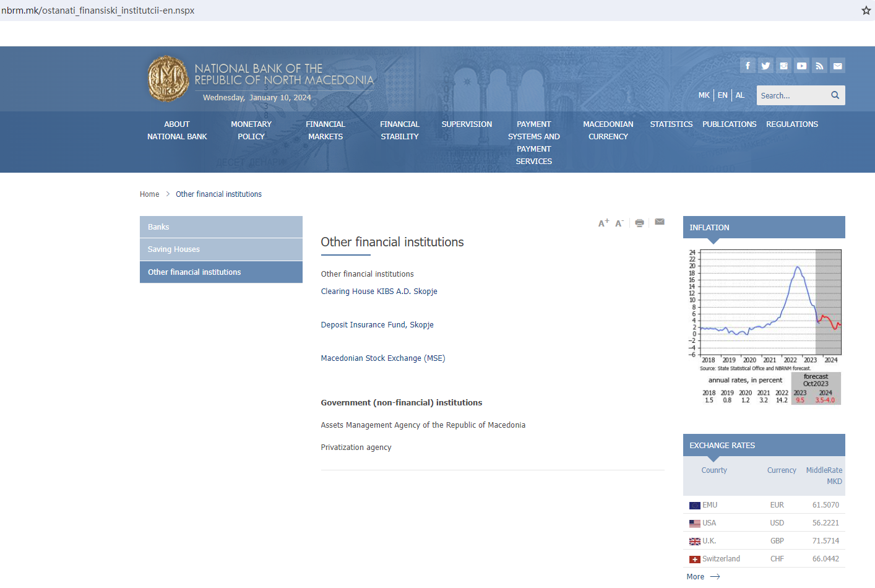Screen dimensions: 875x588
Task: Switch site language to AL
Action: [739, 95]
